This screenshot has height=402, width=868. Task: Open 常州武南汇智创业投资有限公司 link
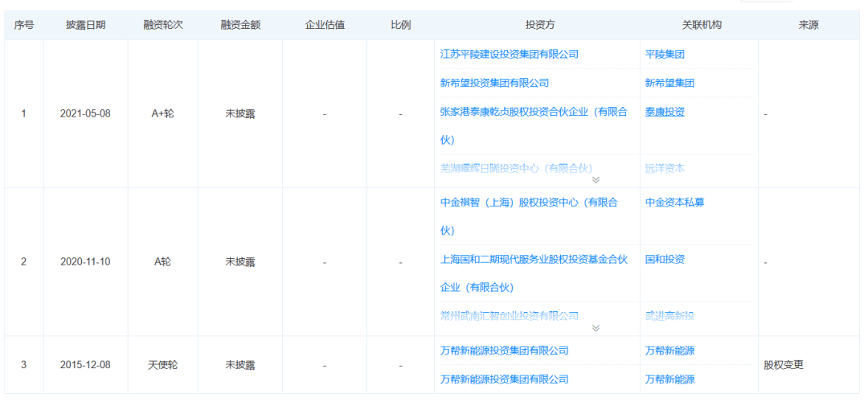[x=509, y=316]
